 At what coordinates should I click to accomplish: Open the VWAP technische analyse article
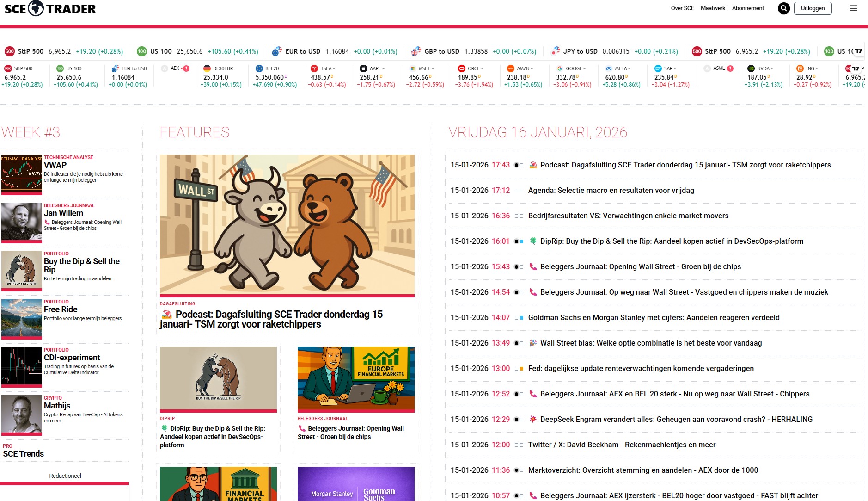coord(55,165)
